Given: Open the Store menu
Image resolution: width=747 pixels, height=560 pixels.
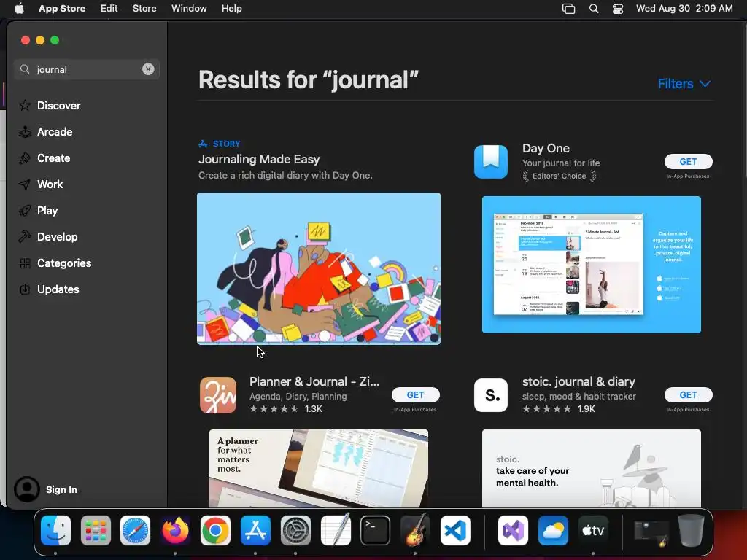Looking at the screenshot, I should tap(144, 8).
